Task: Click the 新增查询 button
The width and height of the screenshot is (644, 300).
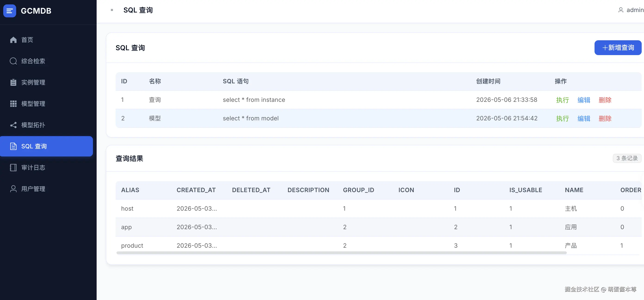Action: click(x=618, y=48)
